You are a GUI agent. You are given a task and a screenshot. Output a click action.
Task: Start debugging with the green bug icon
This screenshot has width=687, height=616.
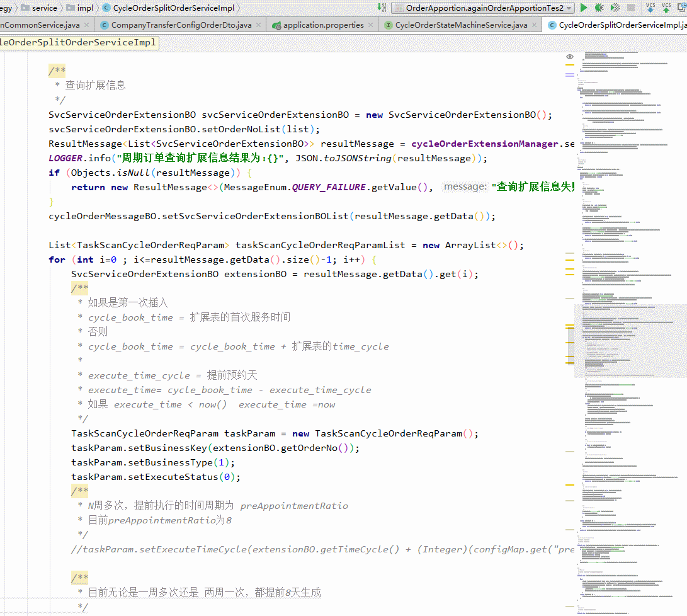(x=599, y=8)
